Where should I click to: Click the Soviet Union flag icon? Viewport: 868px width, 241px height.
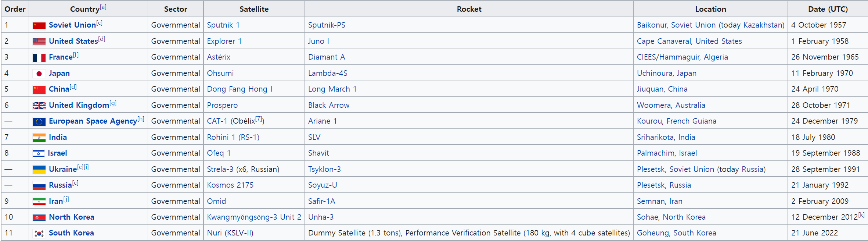[x=39, y=25]
